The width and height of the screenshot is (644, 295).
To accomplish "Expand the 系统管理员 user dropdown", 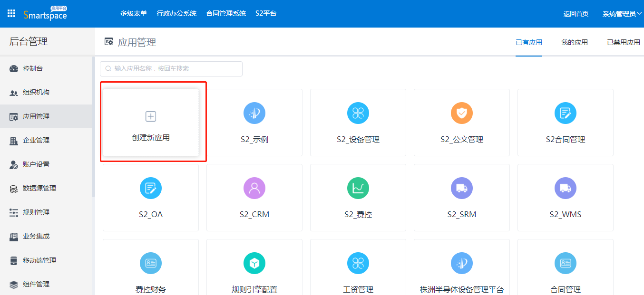I will point(622,14).
